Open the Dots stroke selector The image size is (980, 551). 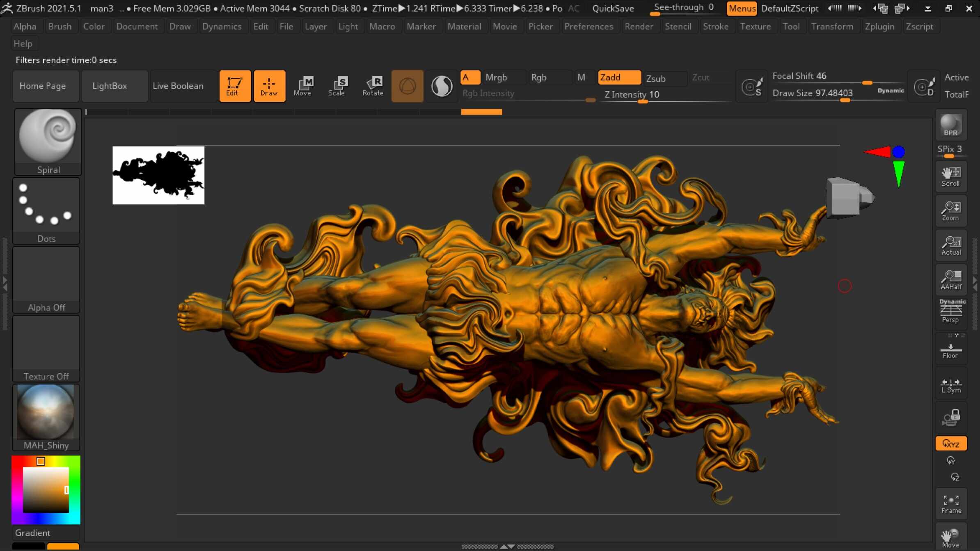tap(46, 211)
